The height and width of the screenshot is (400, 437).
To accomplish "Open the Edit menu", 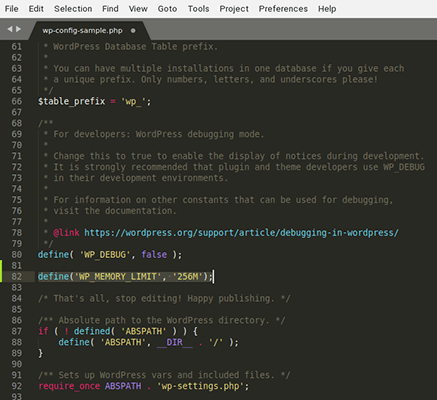I will (x=36, y=9).
